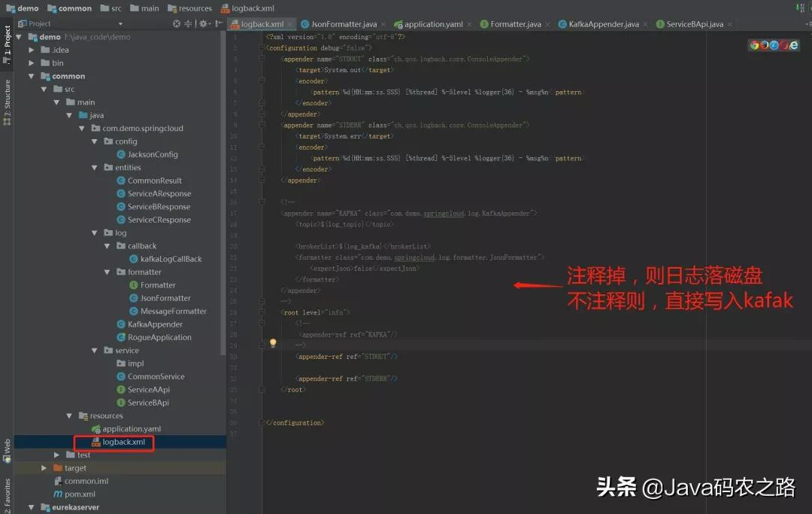Image resolution: width=812 pixels, height=514 pixels.
Task: Click collapse all icon in Project panel
Action: (x=188, y=24)
